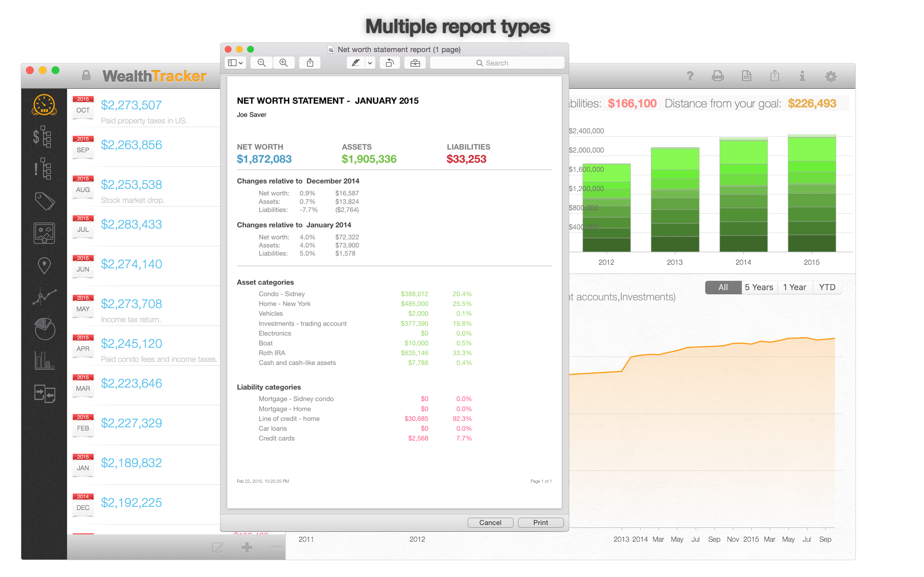Open WealthTracker settings via the gear icon
924x577 pixels.
point(831,76)
